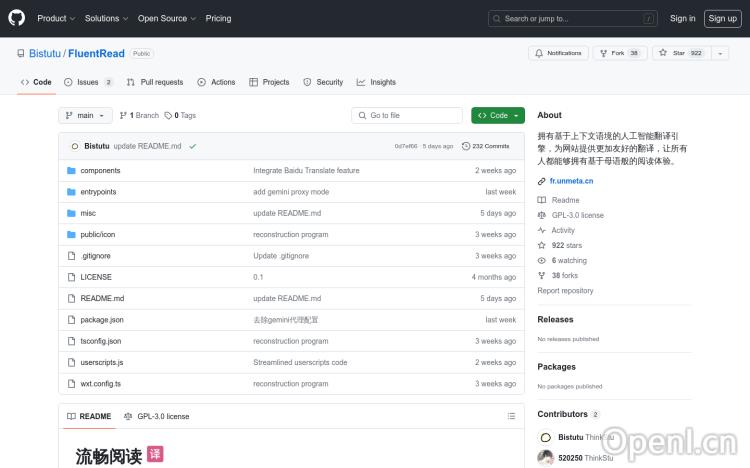This screenshot has width=750, height=468.
Task: Open the 1 Branch link
Action: point(139,115)
